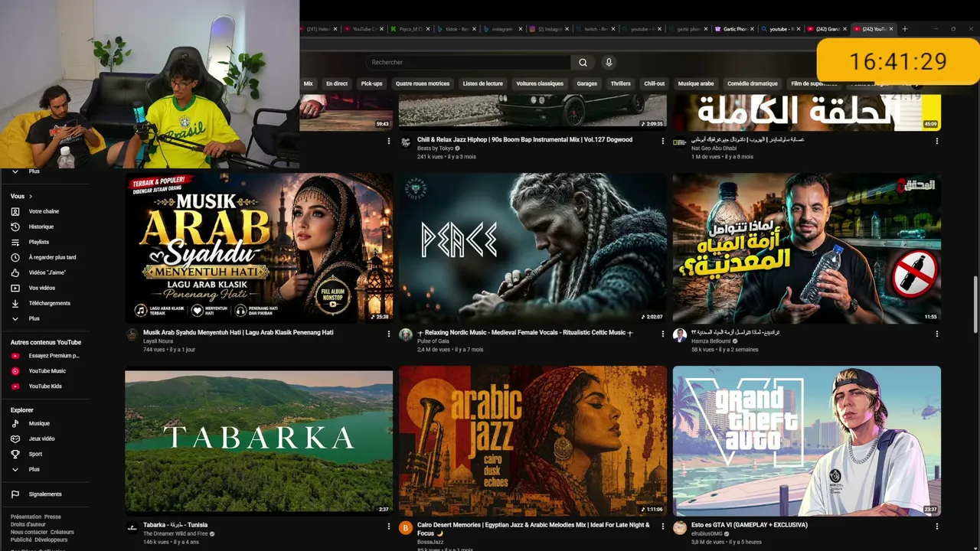This screenshot has width=980, height=551.
Task: Play the Grand Theft Auto VI thumbnail
Action: coord(807,440)
